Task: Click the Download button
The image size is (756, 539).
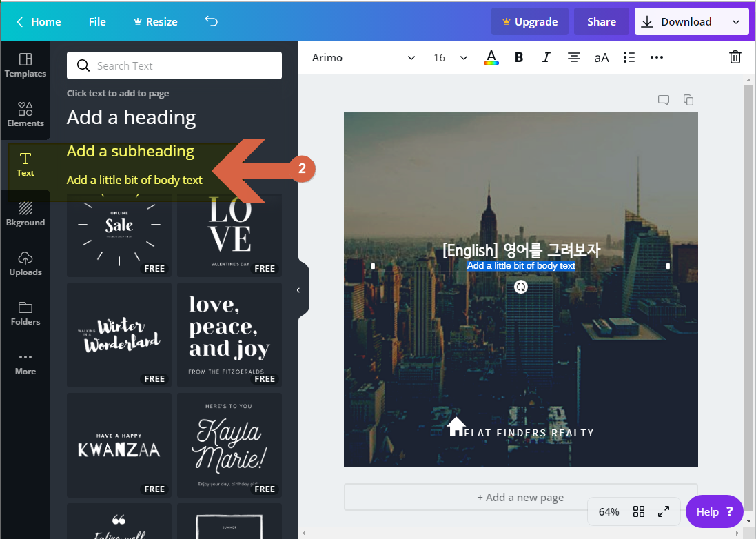Action: 678,21
